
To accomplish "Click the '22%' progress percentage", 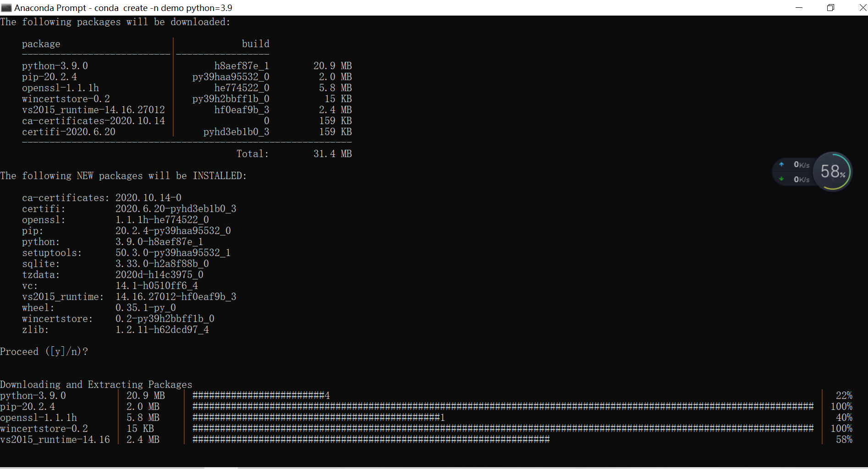I will tap(844, 396).
